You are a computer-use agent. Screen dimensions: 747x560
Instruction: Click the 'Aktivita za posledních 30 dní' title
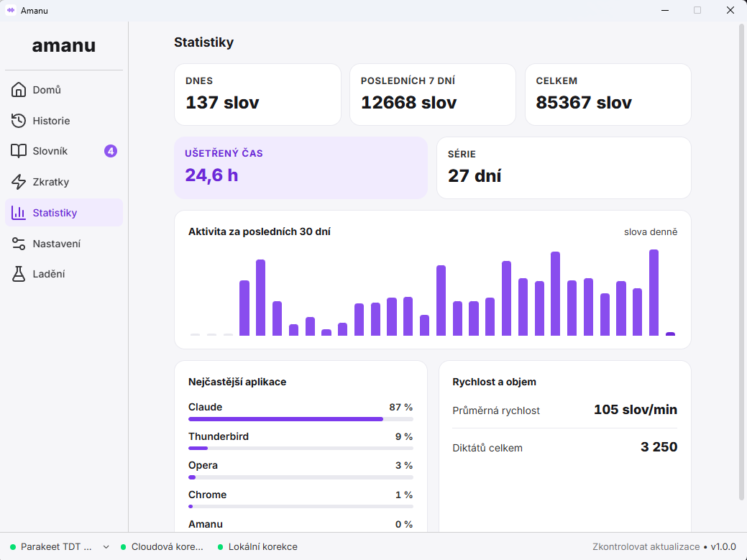point(259,231)
